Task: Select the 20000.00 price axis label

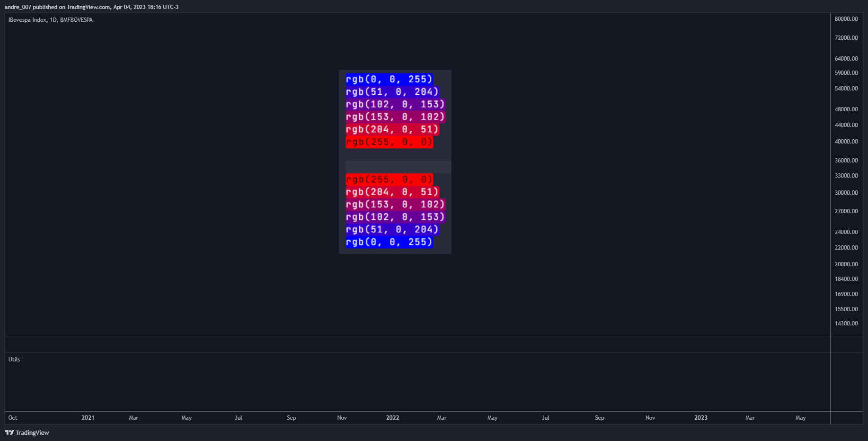Action: [846, 264]
